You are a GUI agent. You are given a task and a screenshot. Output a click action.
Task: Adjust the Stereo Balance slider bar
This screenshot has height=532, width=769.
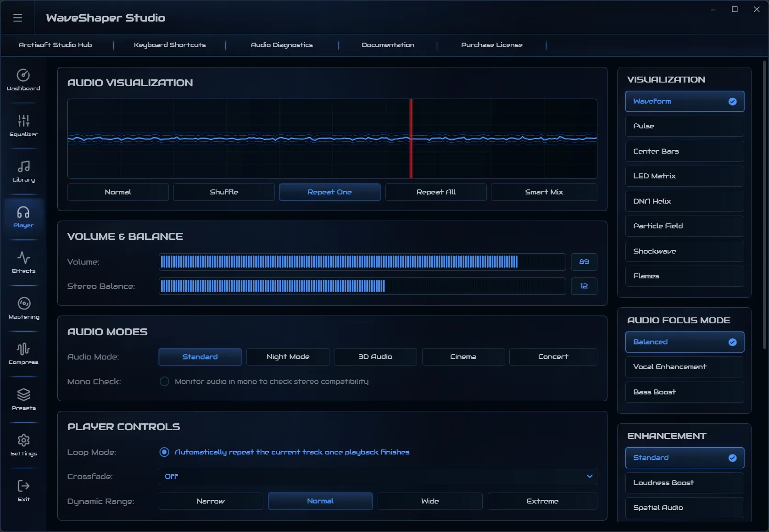(362, 286)
